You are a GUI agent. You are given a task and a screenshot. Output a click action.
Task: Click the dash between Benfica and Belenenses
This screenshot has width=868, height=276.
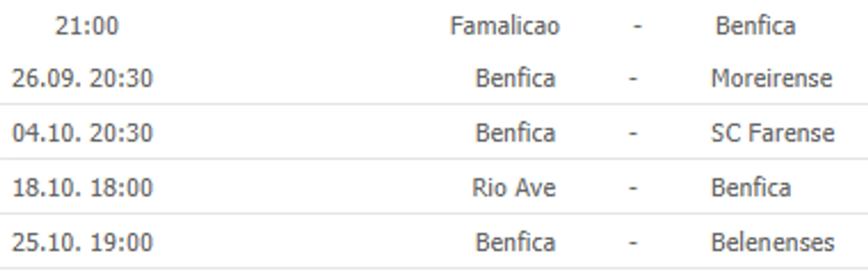tap(633, 242)
